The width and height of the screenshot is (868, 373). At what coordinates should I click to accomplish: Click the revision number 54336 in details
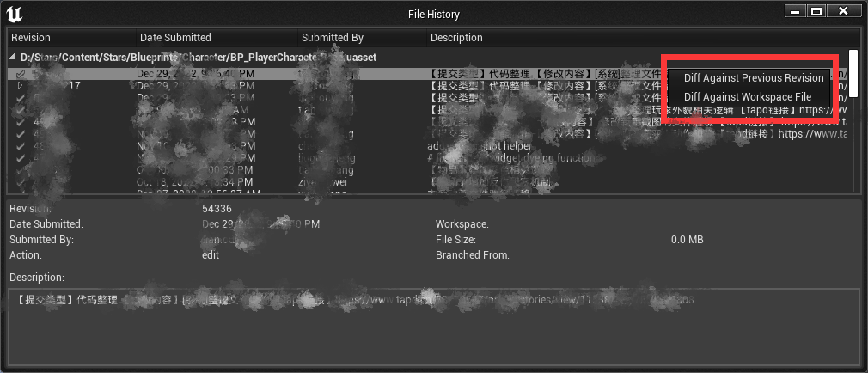click(x=217, y=209)
